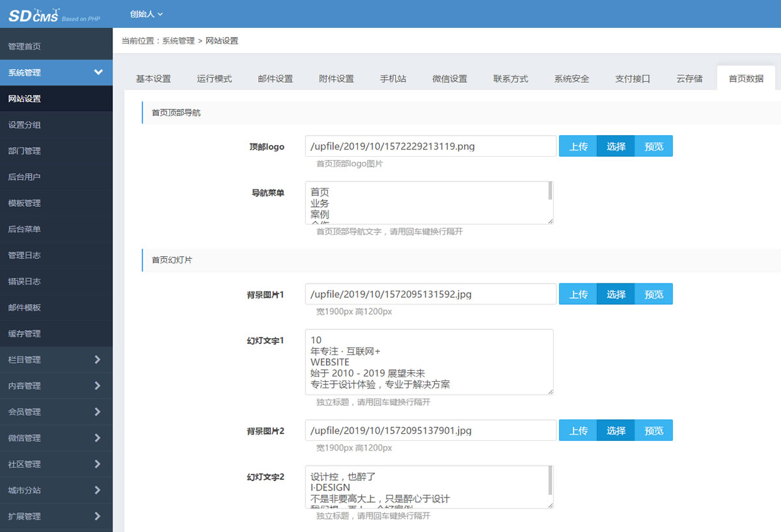Screen dimensions: 781x532
Task: Switch to the 联系方式 tab
Action: pyautogui.click(x=511, y=79)
